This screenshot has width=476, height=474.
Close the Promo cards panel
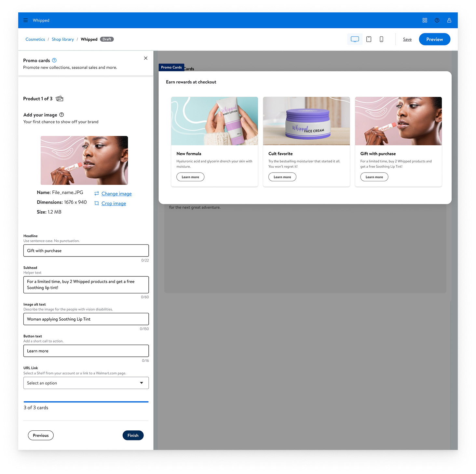[146, 58]
